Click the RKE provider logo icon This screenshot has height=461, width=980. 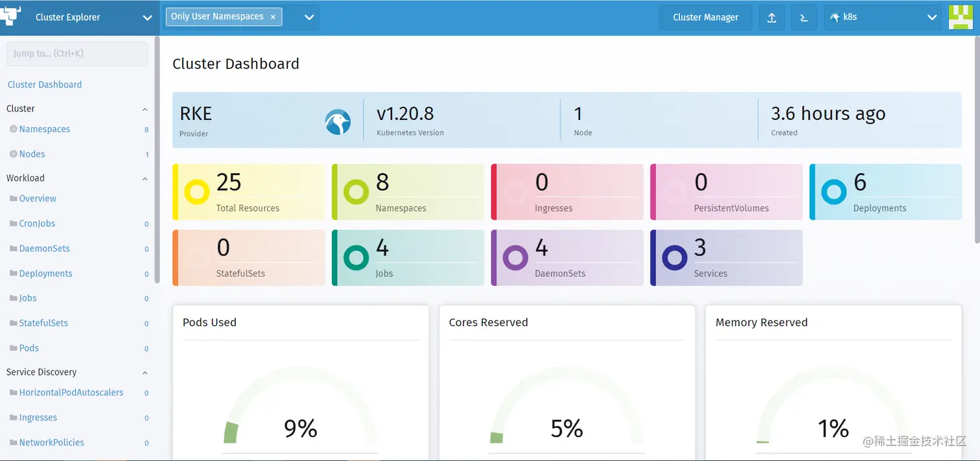(338, 122)
